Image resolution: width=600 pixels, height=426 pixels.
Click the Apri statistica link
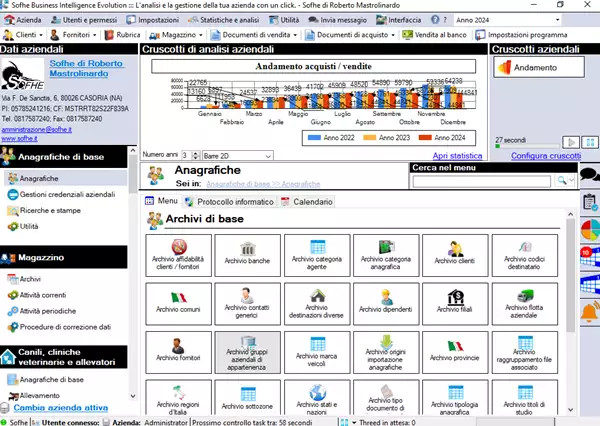pyautogui.click(x=457, y=156)
